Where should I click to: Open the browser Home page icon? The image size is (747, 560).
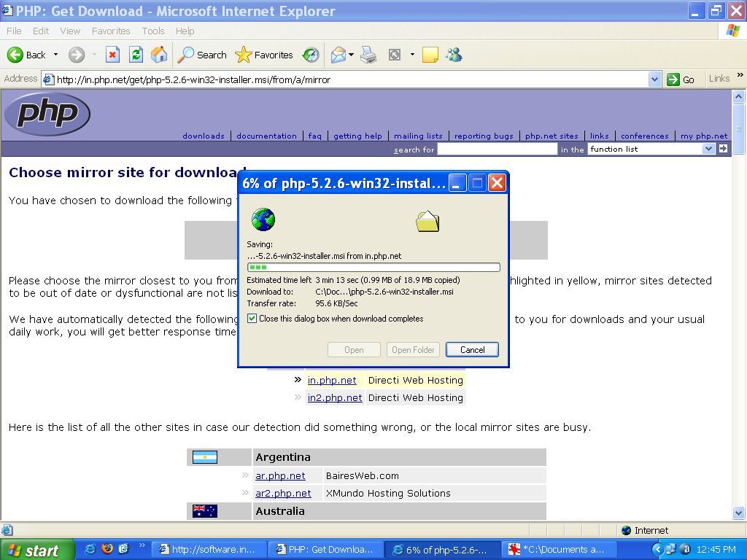tap(159, 55)
